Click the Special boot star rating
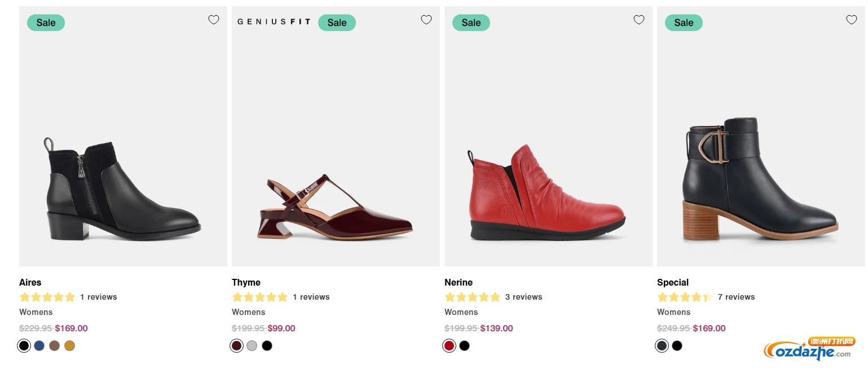 pyautogui.click(x=684, y=297)
